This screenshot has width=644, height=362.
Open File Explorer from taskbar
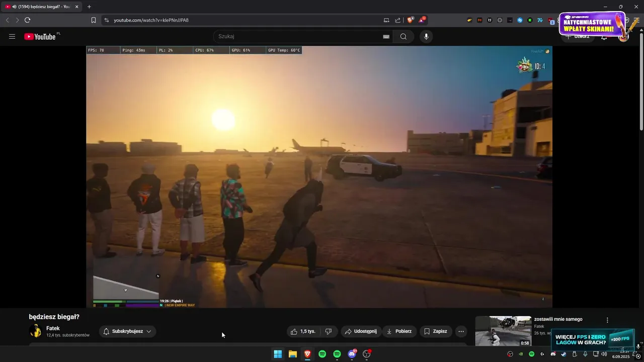292,354
